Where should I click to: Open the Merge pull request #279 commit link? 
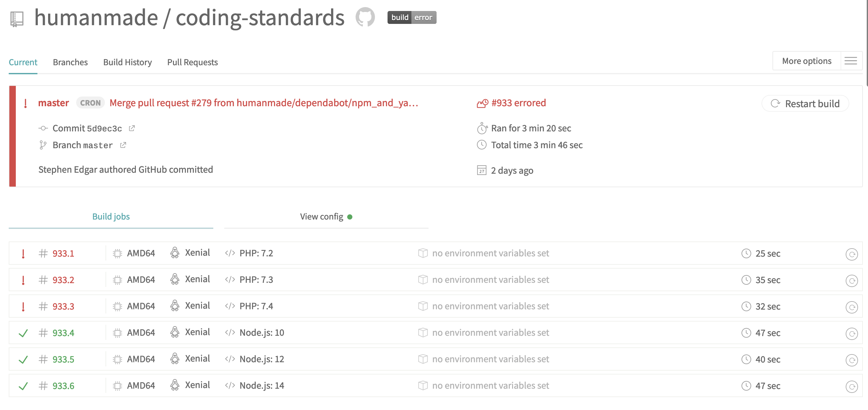click(264, 103)
